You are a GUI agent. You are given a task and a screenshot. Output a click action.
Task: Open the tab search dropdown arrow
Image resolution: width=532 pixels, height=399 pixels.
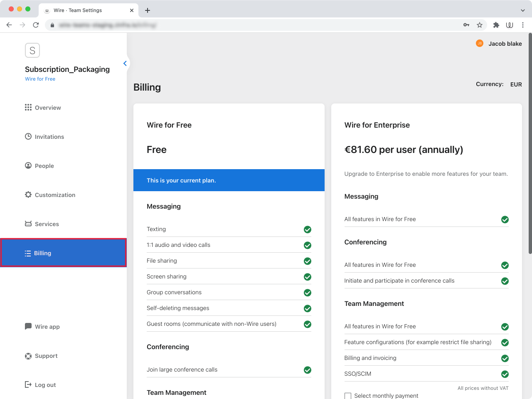[x=523, y=10]
